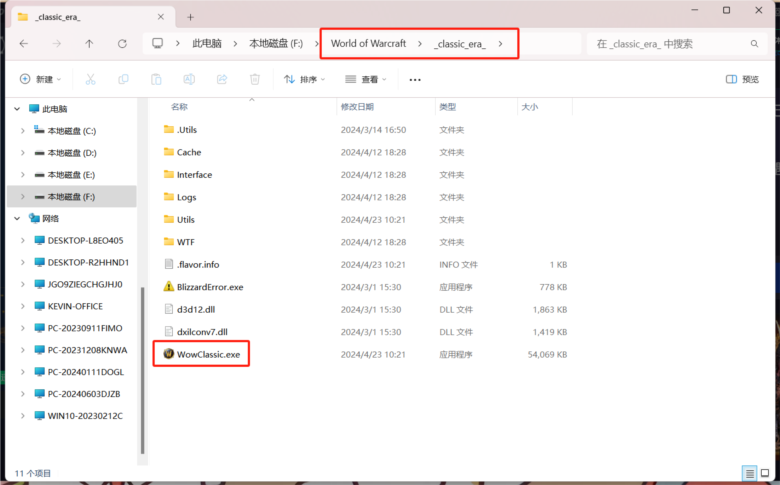Click World of Warcraft breadcrumb
Image resolution: width=780 pixels, height=485 pixels.
pyautogui.click(x=369, y=44)
